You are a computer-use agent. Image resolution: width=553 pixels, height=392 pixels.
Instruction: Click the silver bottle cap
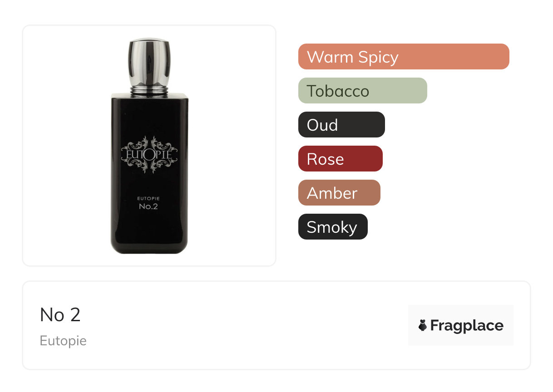pyautogui.click(x=149, y=64)
